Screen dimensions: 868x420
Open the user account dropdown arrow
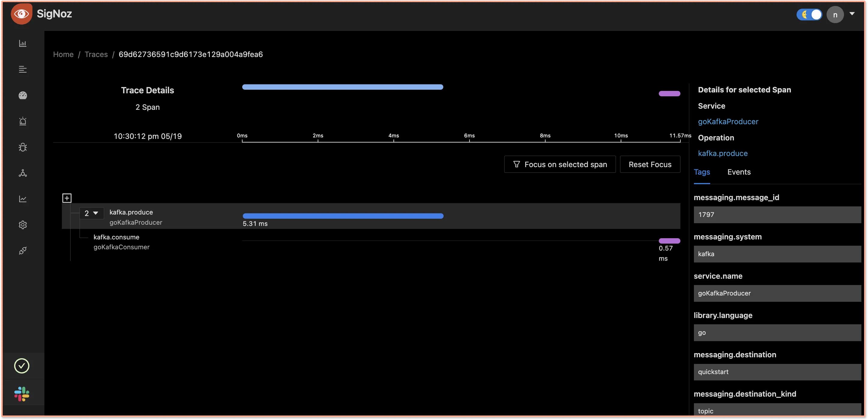coord(852,14)
